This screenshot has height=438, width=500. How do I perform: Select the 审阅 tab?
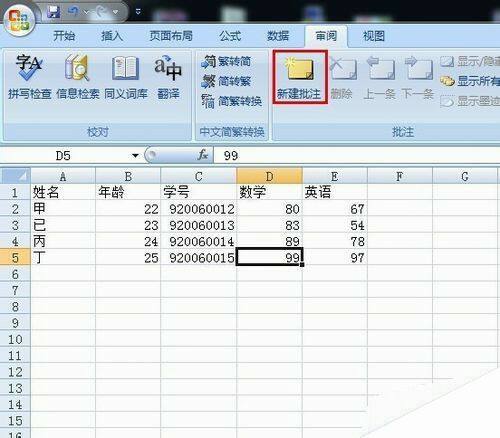click(326, 36)
